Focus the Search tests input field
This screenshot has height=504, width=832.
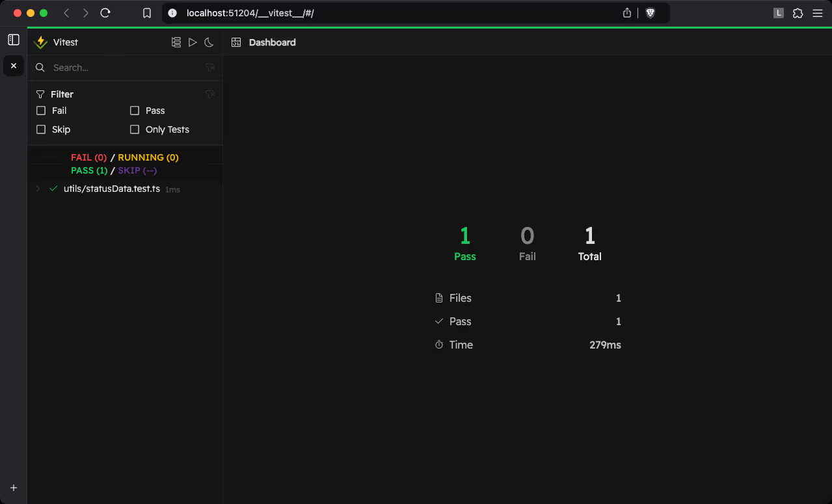coord(124,68)
